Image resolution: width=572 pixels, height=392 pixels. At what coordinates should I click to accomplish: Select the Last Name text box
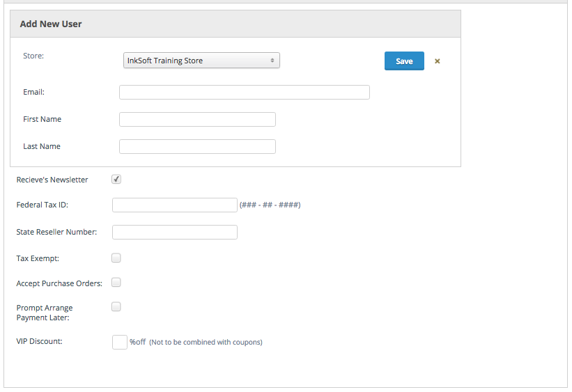(x=197, y=147)
